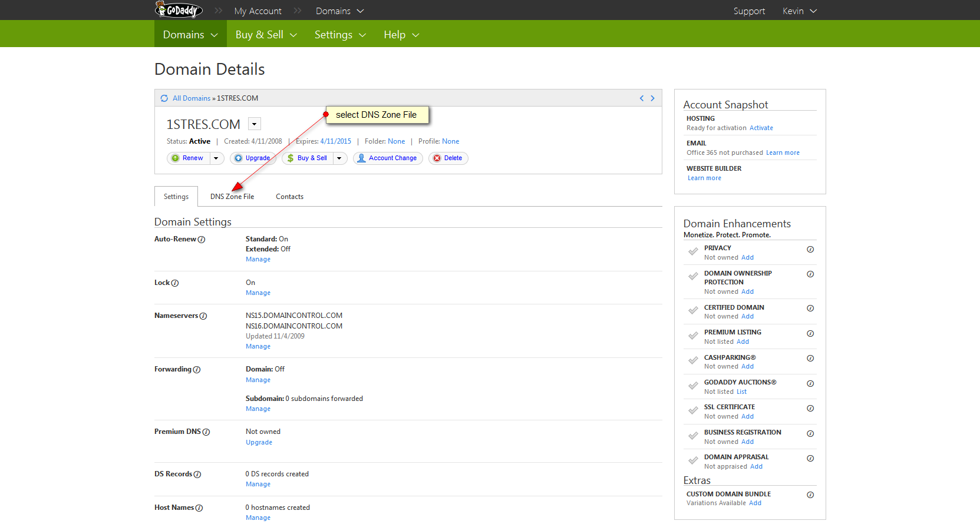Toggle the Privacy checkmark
This screenshot has height=524, width=980.
[693, 252]
